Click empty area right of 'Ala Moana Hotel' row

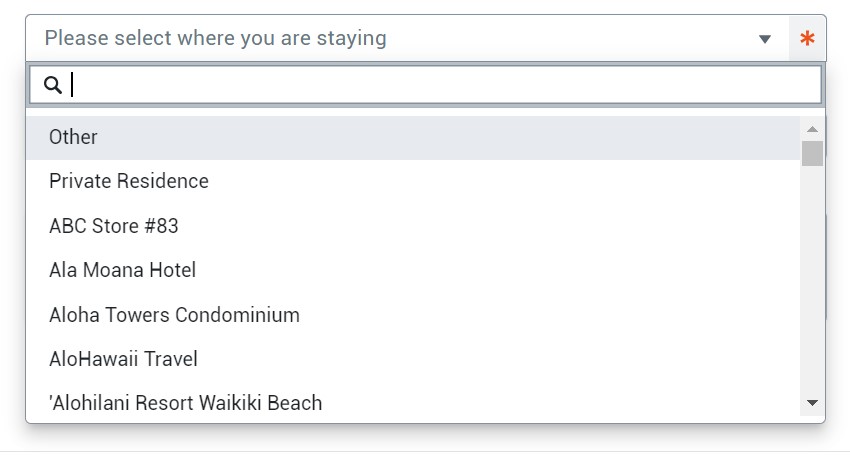tap(500, 270)
